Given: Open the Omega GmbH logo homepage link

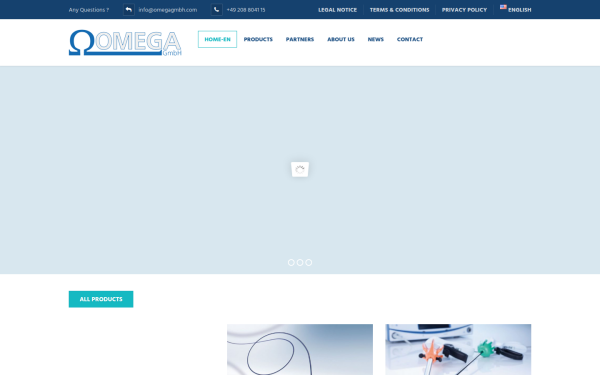Looking at the screenshot, I should tap(125, 42).
